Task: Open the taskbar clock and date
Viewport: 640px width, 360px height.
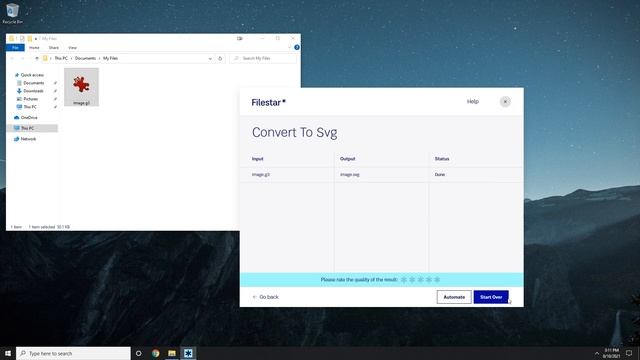Action: [x=611, y=353]
